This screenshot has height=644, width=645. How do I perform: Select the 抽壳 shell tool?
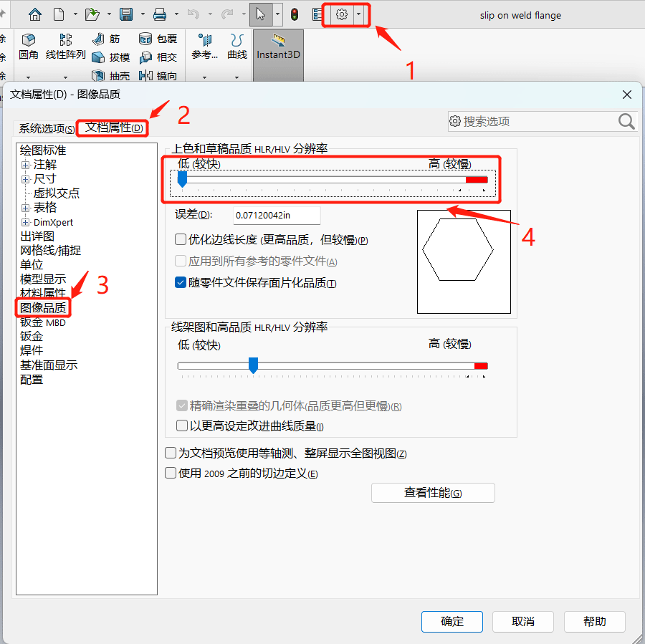pos(110,76)
